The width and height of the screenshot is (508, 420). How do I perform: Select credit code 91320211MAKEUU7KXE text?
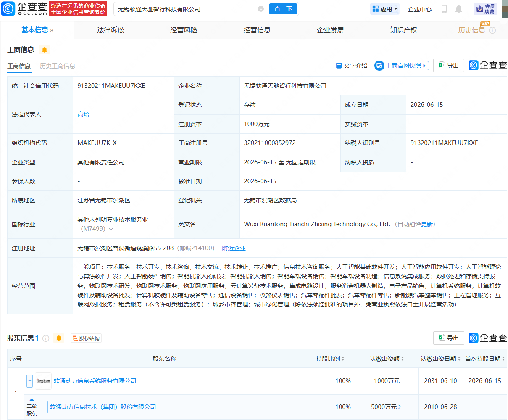pos(111,86)
